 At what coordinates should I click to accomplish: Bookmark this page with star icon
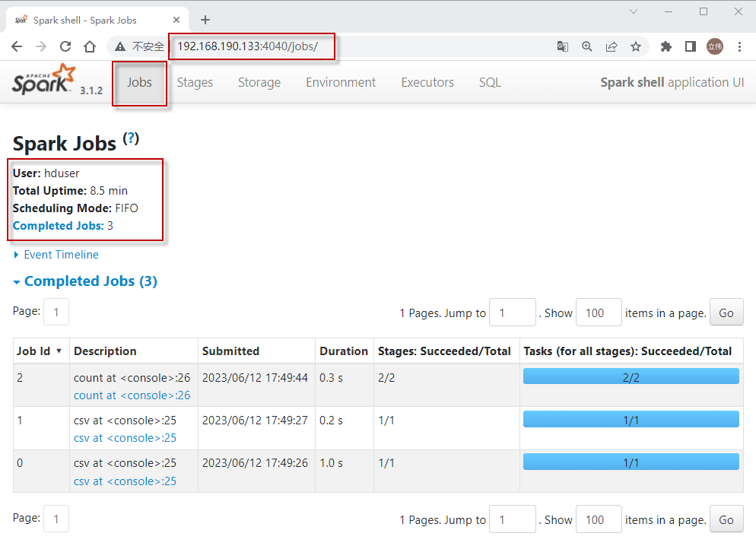point(636,46)
